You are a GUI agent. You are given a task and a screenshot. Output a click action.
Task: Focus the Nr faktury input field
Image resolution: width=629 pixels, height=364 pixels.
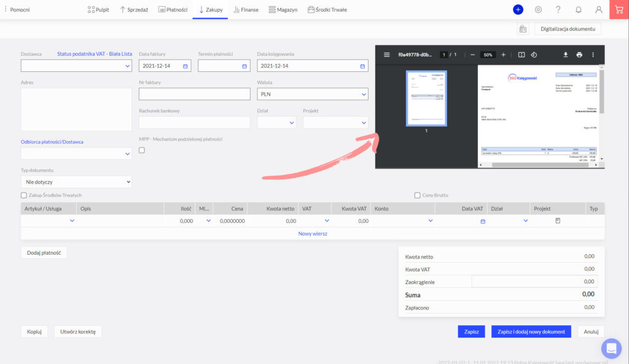click(195, 94)
